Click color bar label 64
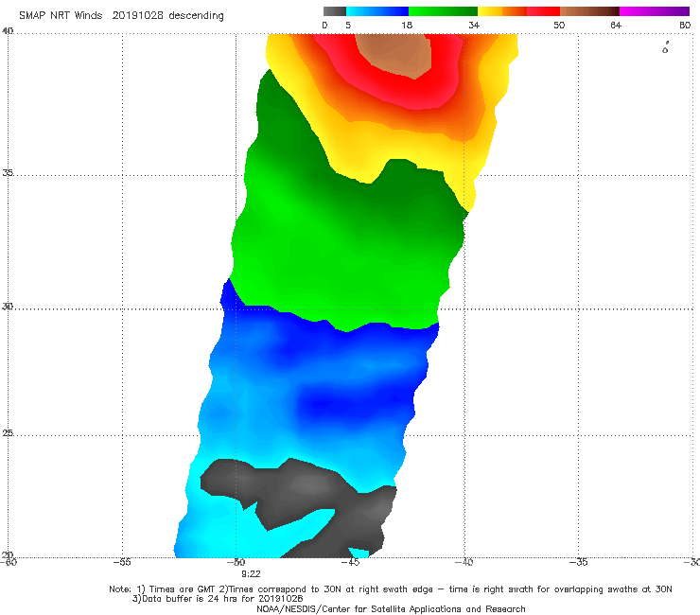Image resolution: width=700 pixels, height=615 pixels. tap(616, 25)
